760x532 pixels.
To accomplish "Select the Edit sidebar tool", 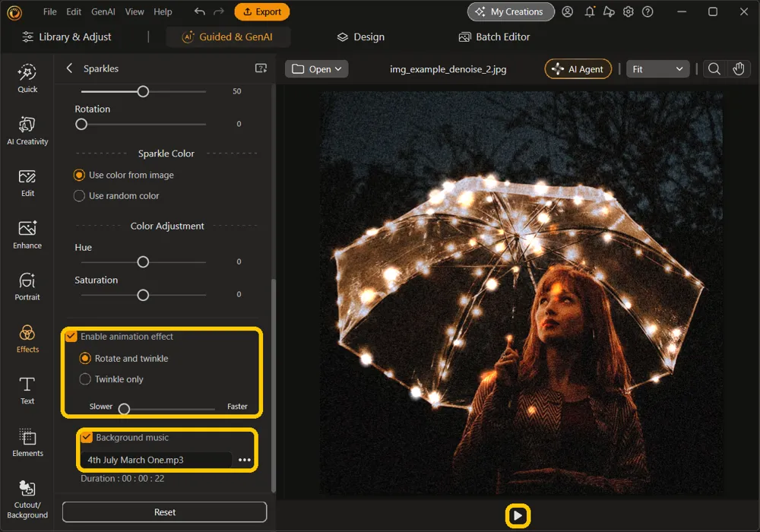I will [27, 182].
